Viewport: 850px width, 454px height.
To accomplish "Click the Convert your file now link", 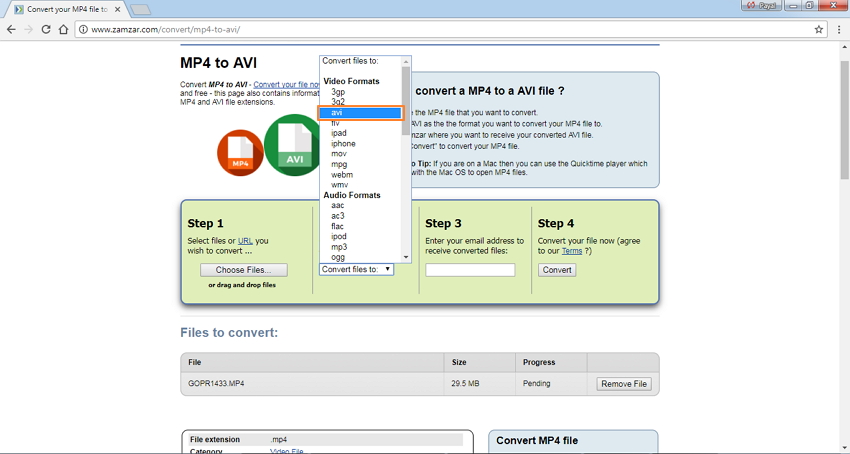I will (x=287, y=85).
